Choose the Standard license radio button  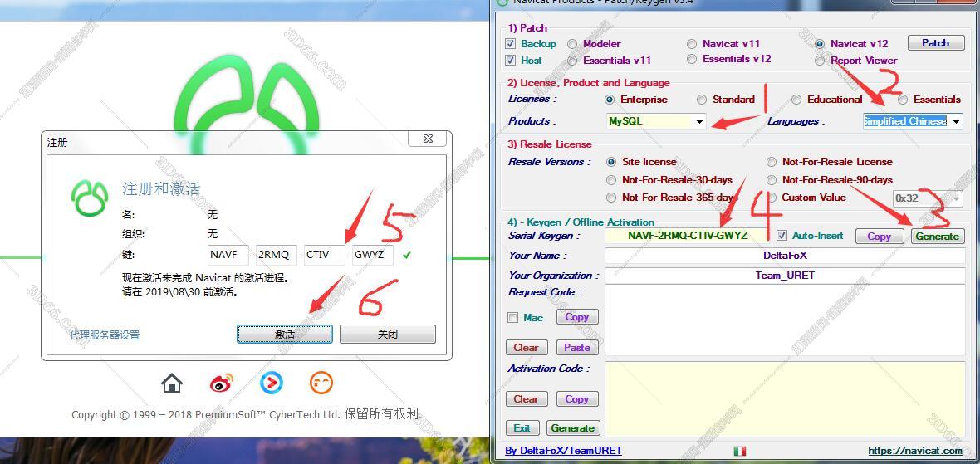click(x=702, y=100)
